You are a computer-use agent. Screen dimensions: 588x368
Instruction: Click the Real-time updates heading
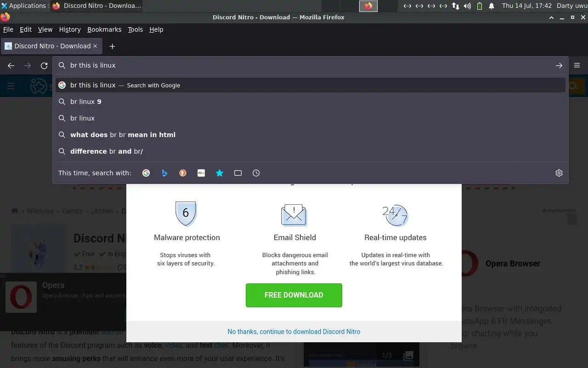click(x=396, y=237)
